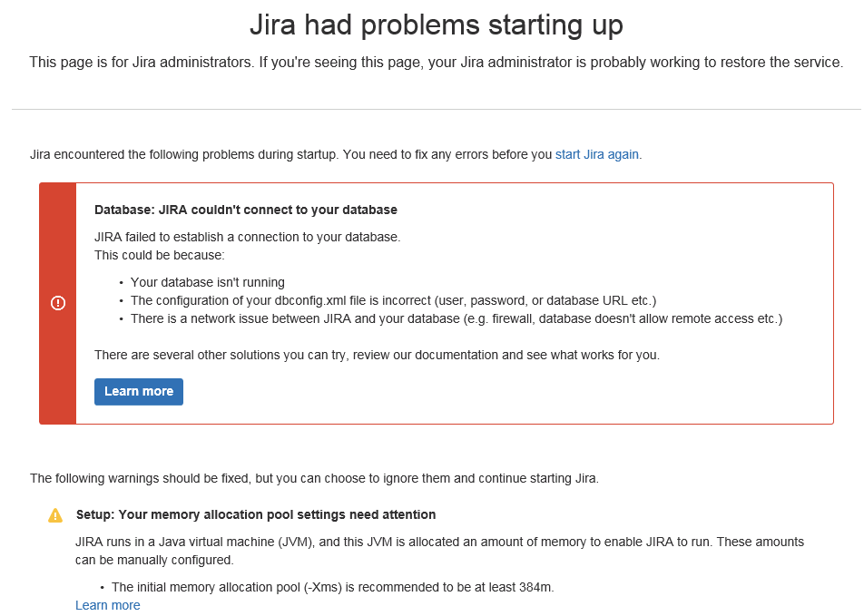
Task: Open the Learn more link under memory warning
Action: tap(107, 605)
